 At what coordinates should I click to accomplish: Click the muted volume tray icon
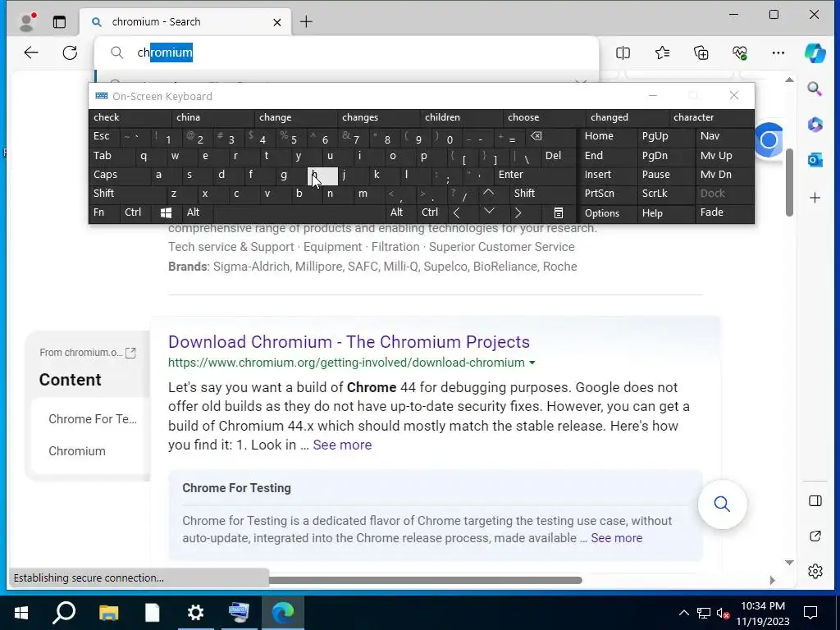[723, 613]
